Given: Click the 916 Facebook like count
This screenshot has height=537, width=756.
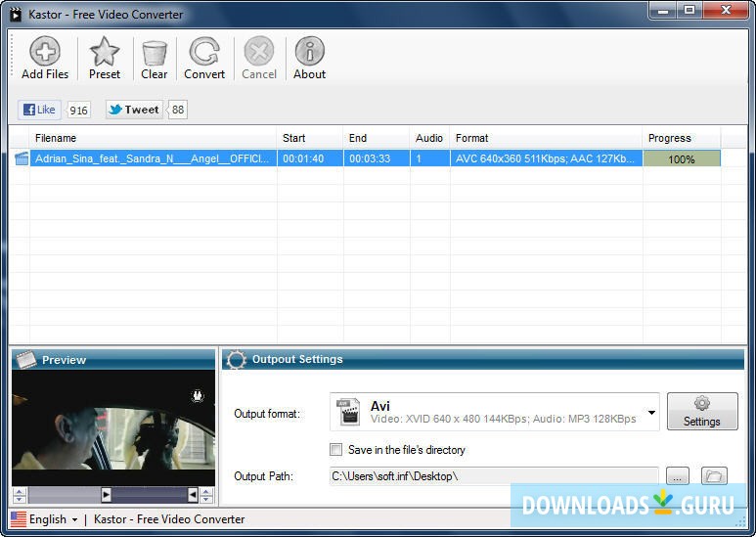Looking at the screenshot, I should [78, 111].
